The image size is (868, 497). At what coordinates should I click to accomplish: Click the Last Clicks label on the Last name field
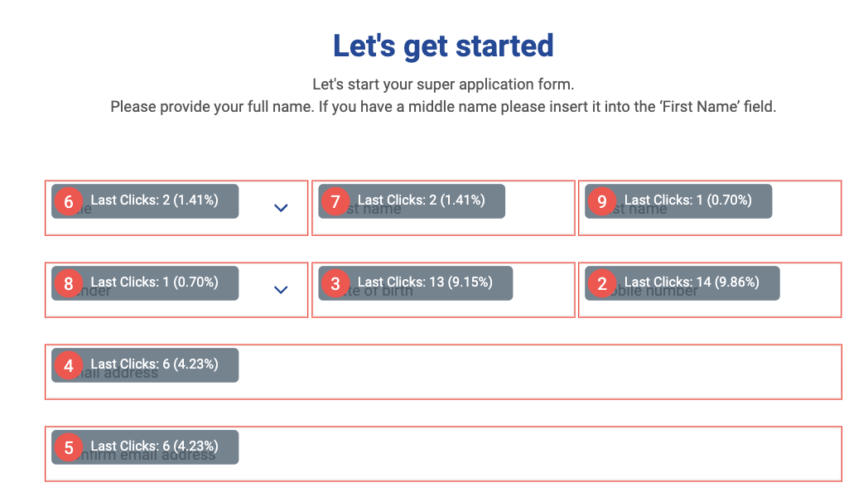[687, 200]
